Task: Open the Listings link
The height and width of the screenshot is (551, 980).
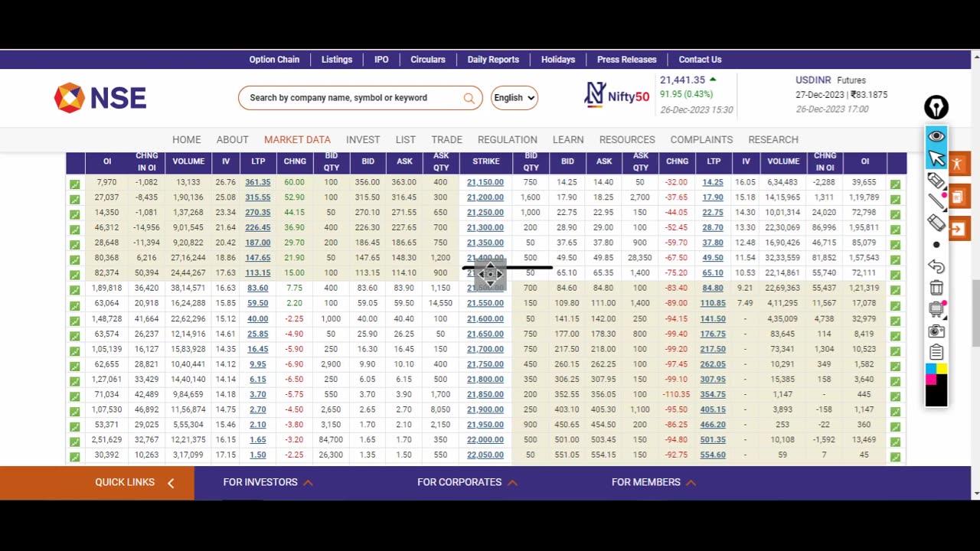Action: [x=337, y=60]
